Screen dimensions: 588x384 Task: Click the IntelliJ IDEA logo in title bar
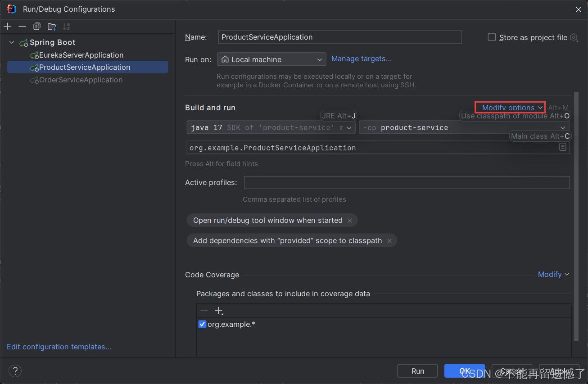click(x=11, y=9)
